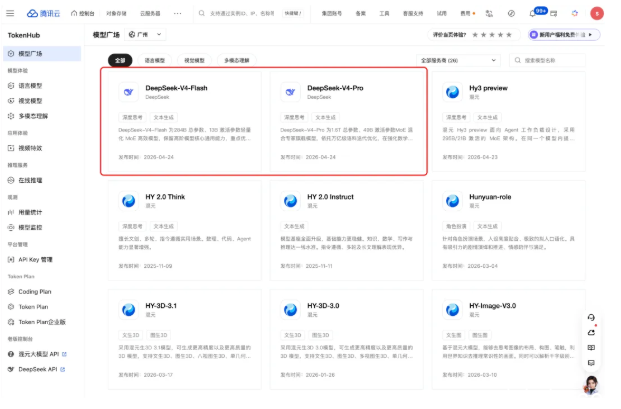Select the 全部 filter pill

[120, 60]
